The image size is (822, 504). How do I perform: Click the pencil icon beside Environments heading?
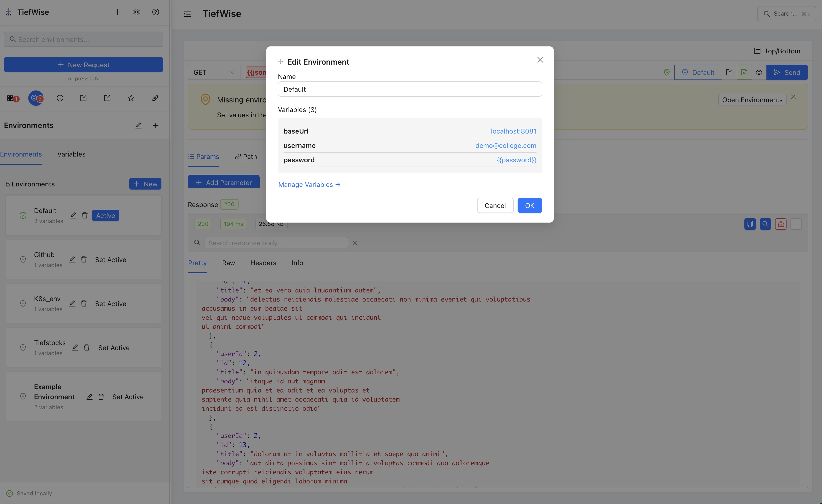138,126
